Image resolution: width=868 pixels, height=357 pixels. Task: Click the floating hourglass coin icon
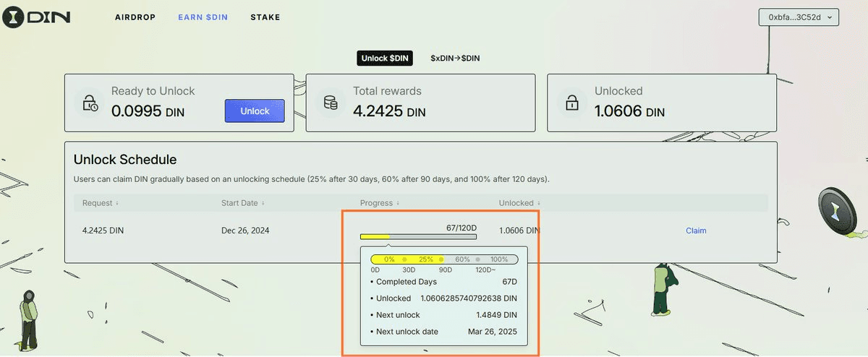(837, 210)
